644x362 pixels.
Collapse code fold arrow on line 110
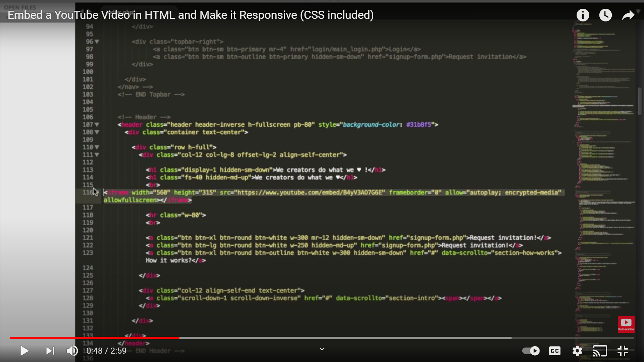[97, 147]
